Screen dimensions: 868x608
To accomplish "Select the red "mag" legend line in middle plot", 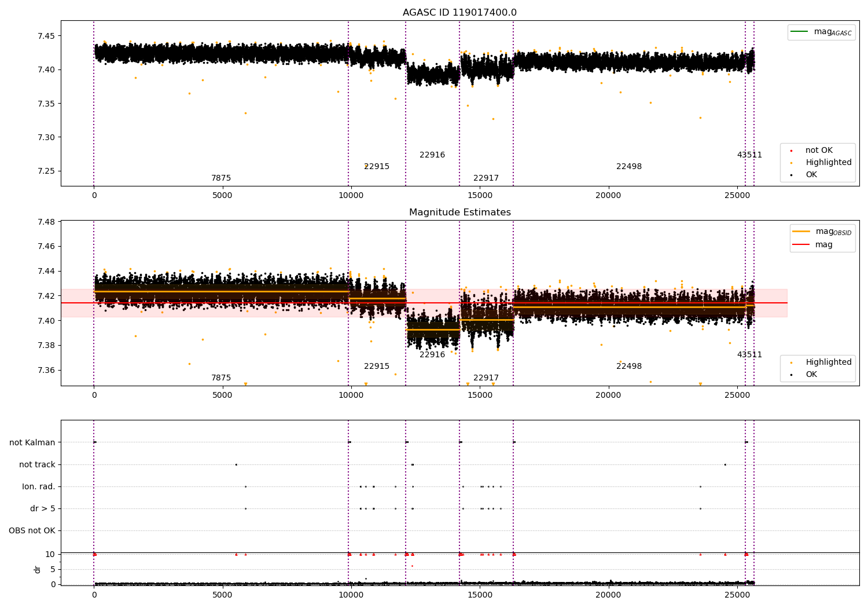I will coord(801,244).
